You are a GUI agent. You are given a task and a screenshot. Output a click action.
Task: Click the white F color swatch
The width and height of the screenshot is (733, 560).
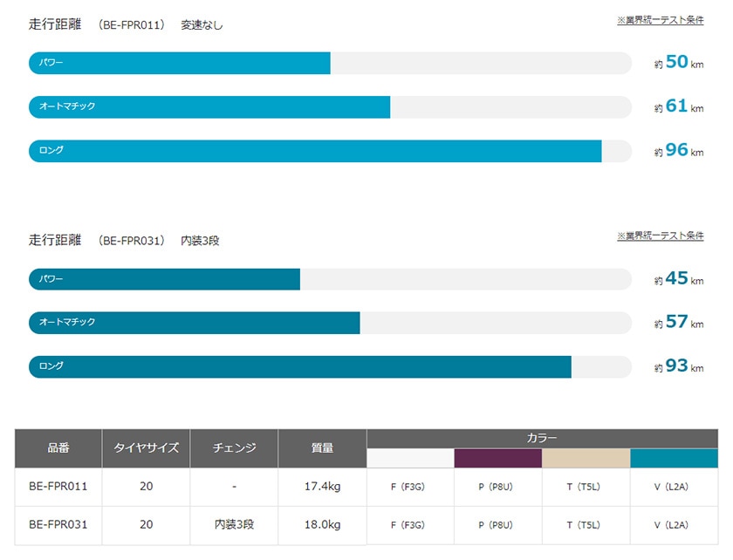tap(410, 458)
